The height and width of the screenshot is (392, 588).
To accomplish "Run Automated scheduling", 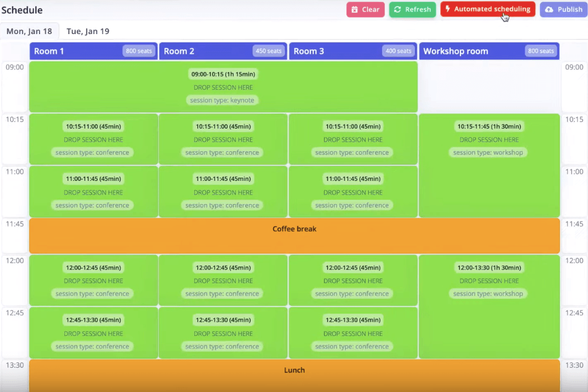I will coord(487,9).
